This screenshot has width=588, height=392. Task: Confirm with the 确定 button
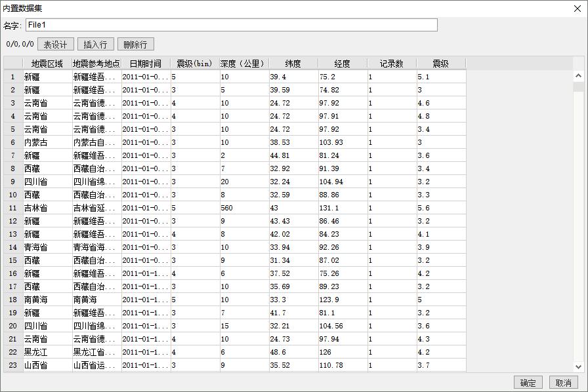[x=528, y=383]
